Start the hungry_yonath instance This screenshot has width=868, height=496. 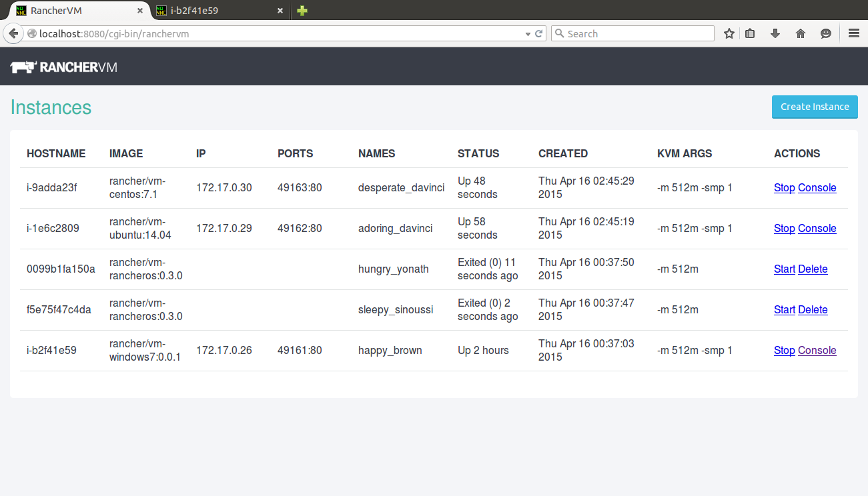pyautogui.click(x=784, y=269)
